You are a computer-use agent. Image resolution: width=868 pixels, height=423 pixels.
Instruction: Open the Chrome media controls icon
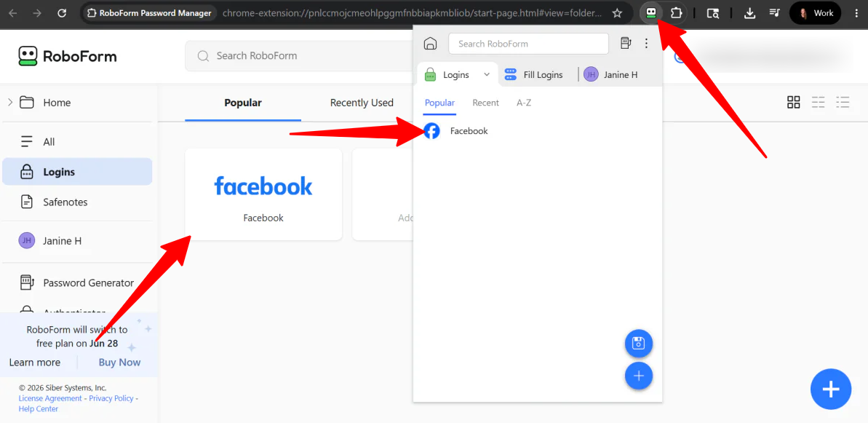coord(774,12)
